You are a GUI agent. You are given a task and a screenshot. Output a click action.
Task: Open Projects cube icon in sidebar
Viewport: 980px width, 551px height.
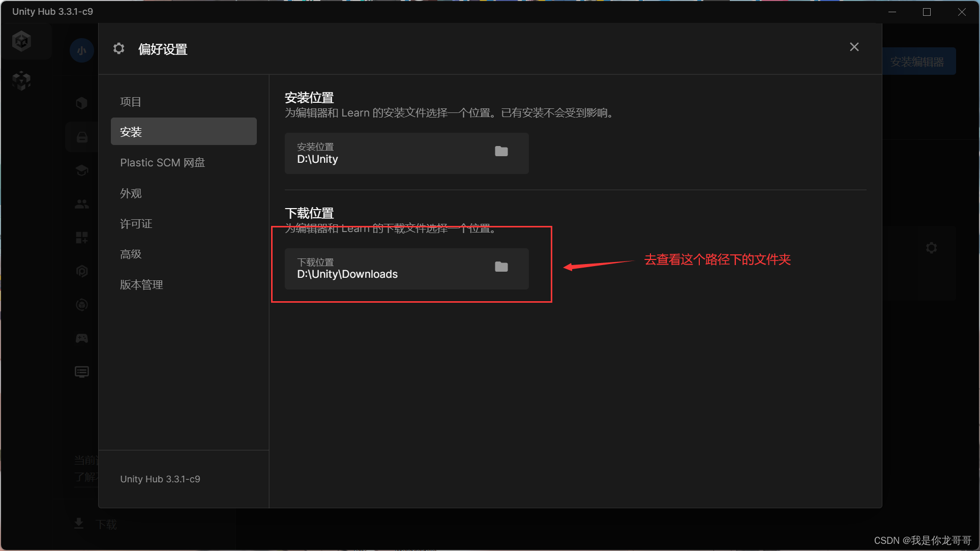[x=81, y=103]
